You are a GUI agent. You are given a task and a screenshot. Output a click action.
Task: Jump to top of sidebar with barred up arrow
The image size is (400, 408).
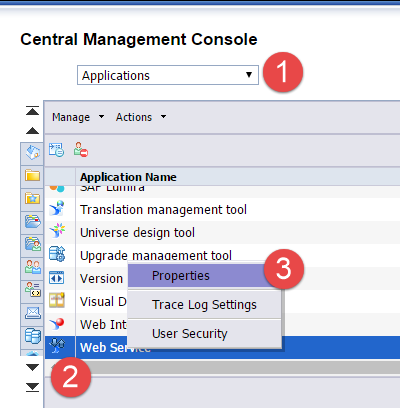(x=32, y=111)
